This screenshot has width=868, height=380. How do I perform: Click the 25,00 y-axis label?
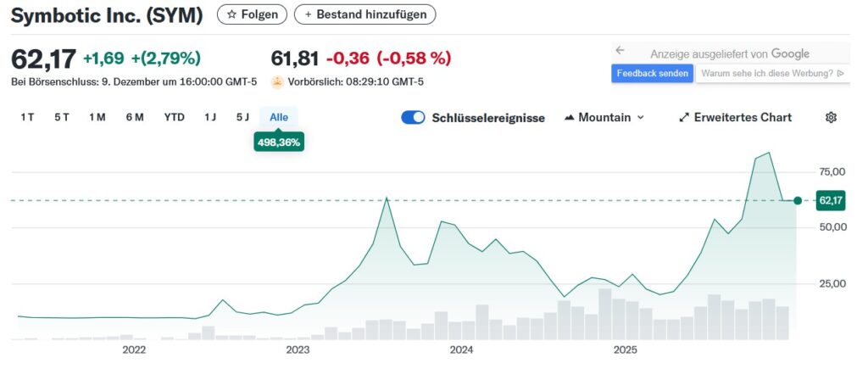click(831, 283)
